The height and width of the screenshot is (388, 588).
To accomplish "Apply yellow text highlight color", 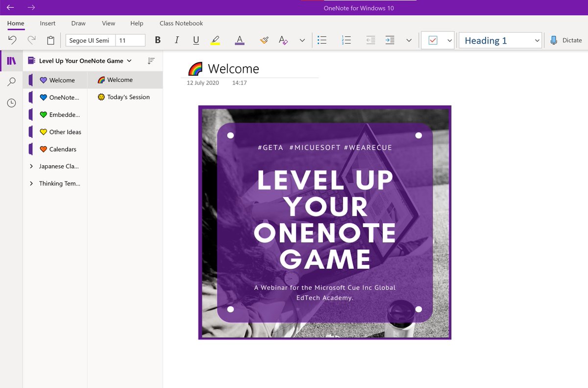I will point(215,40).
